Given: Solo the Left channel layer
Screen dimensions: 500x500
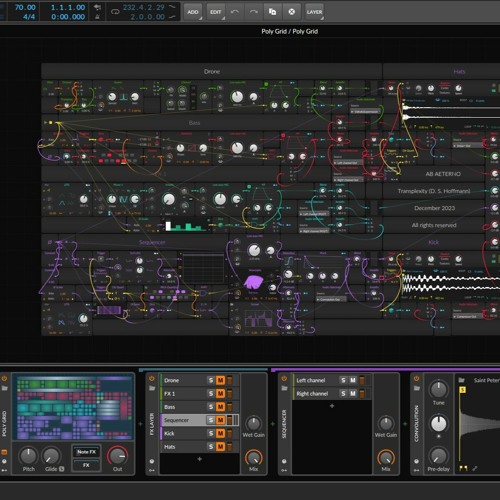Looking at the screenshot, I should pyautogui.click(x=344, y=380).
